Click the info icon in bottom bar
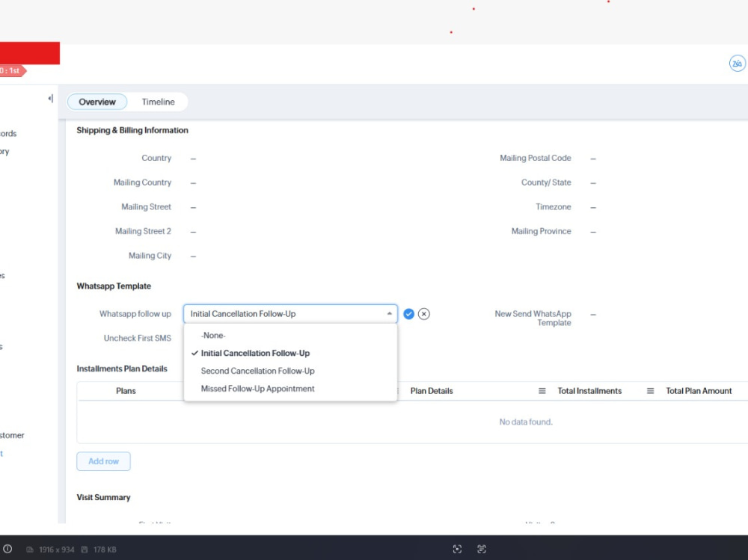The image size is (748, 560). [x=7, y=549]
